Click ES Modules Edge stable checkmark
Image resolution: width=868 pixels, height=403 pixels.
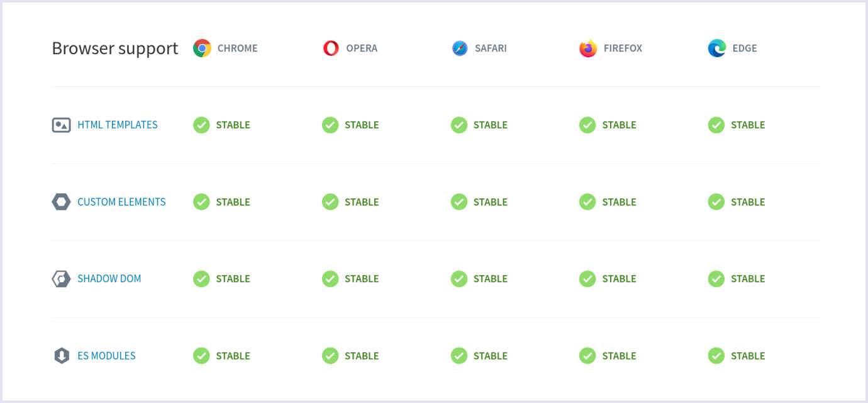coord(716,356)
